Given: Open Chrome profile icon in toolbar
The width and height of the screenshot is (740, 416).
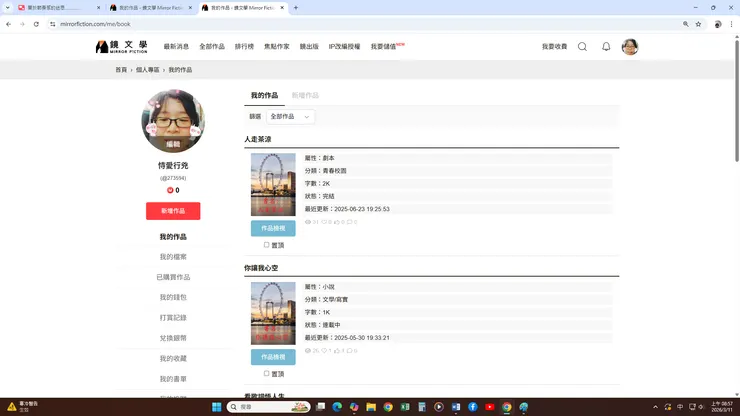Looking at the screenshot, I should click(718, 24).
